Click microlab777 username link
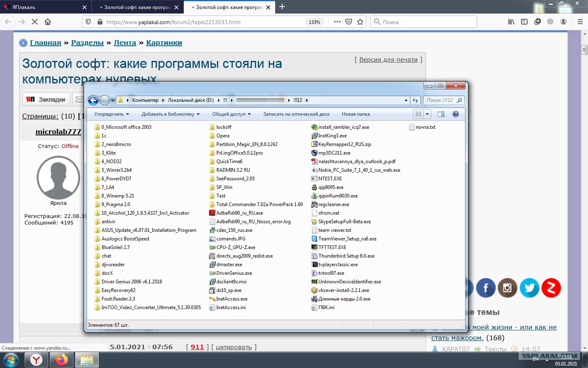This screenshot has height=368, width=588. (58, 132)
